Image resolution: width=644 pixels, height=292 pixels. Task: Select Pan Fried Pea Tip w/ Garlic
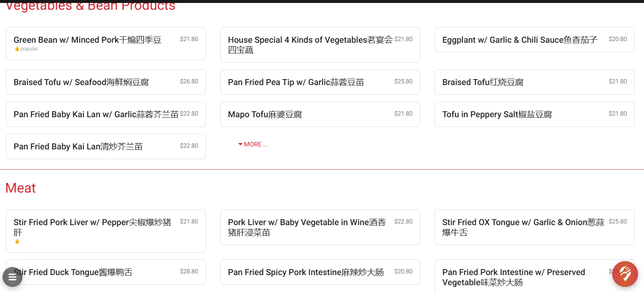296,83
